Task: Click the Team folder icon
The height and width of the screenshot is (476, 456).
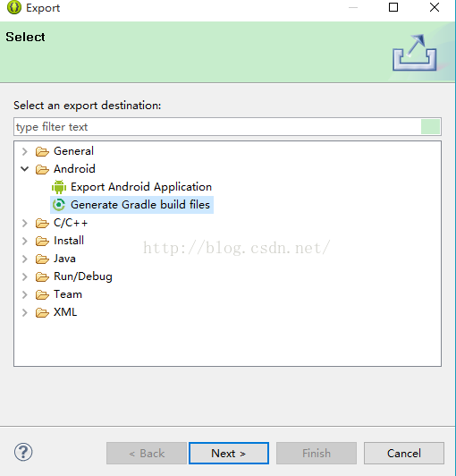Action: pos(42,294)
